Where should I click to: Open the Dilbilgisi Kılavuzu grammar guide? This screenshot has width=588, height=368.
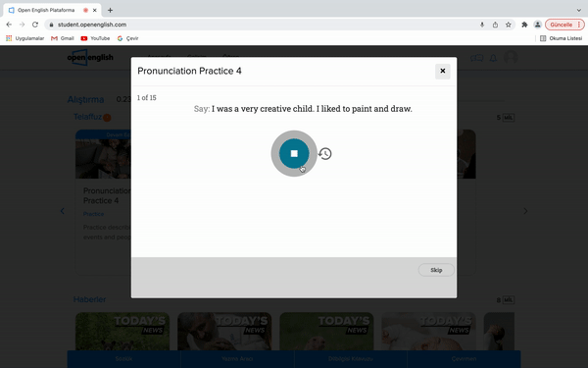coord(351,359)
